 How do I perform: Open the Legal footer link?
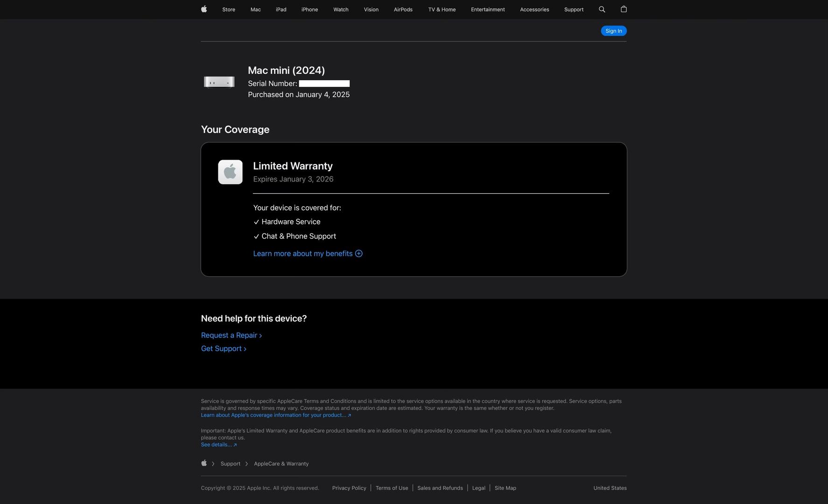(479, 488)
